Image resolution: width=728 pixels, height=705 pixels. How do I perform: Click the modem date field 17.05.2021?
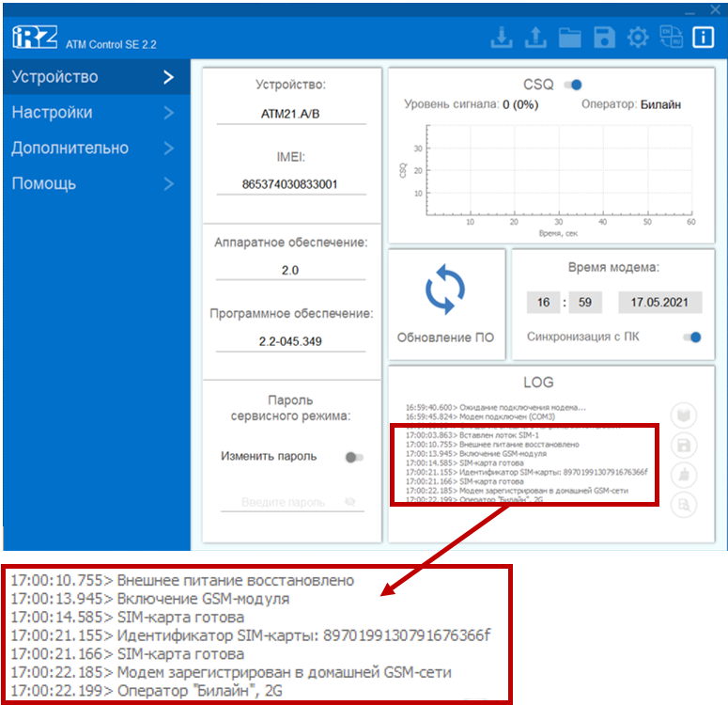[x=659, y=303]
